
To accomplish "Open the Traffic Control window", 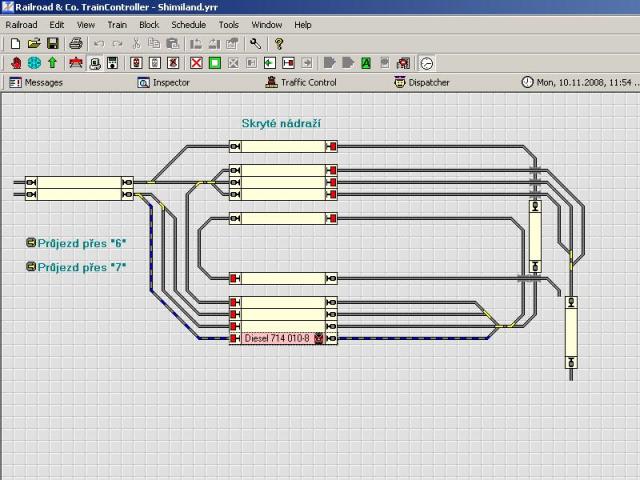I will pos(301,82).
